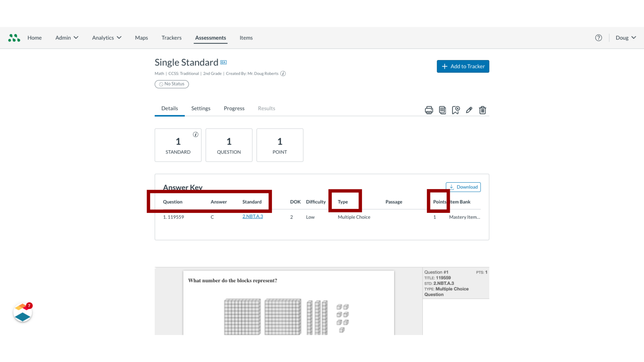Image resolution: width=644 pixels, height=362 pixels.
Task: Click the delete trash icon
Action: tap(483, 110)
